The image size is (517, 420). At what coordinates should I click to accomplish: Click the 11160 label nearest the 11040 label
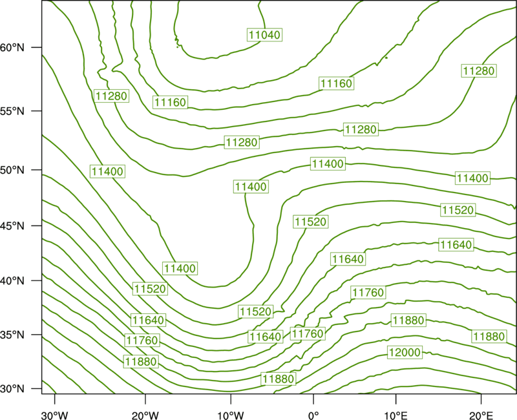[x=336, y=83]
